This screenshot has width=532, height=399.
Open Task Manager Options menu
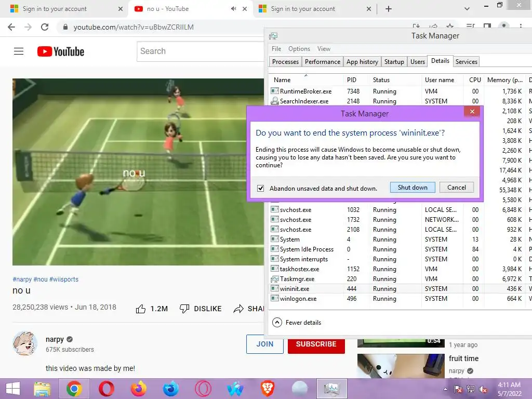[x=299, y=49]
